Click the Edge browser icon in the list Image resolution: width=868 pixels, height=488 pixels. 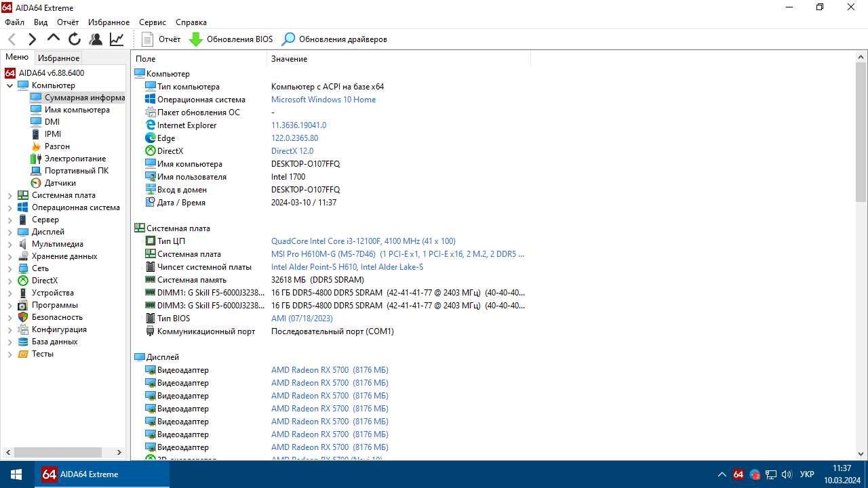151,138
